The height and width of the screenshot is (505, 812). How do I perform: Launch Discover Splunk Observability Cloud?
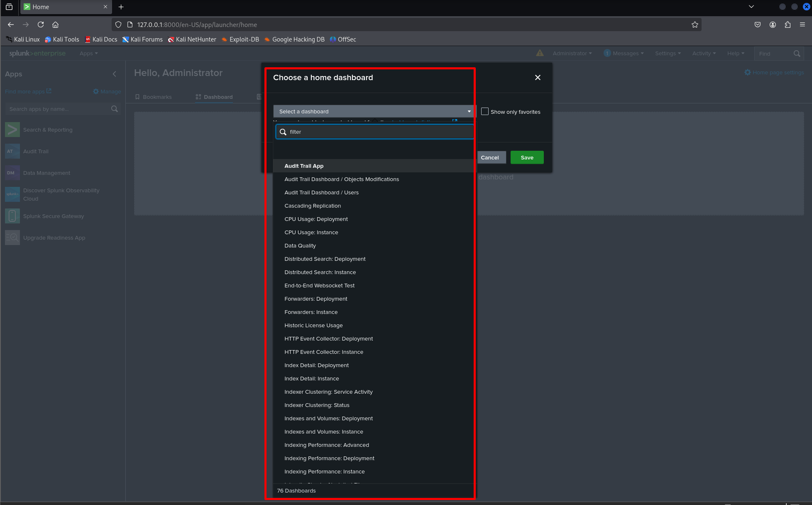pos(61,194)
